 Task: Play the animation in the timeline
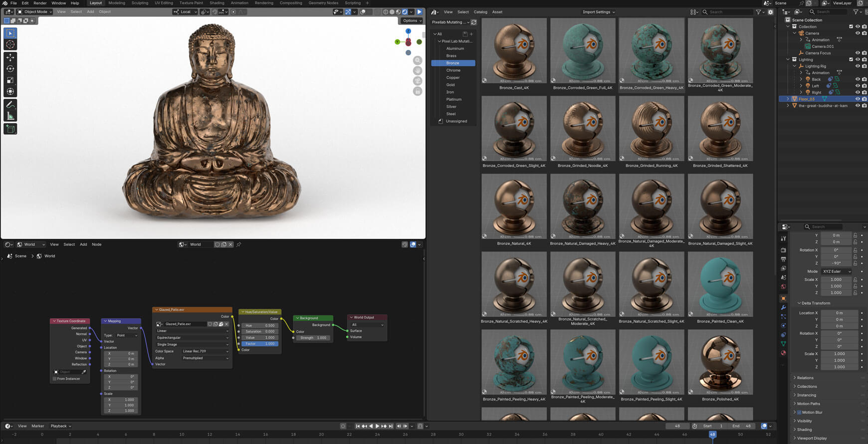tap(377, 426)
